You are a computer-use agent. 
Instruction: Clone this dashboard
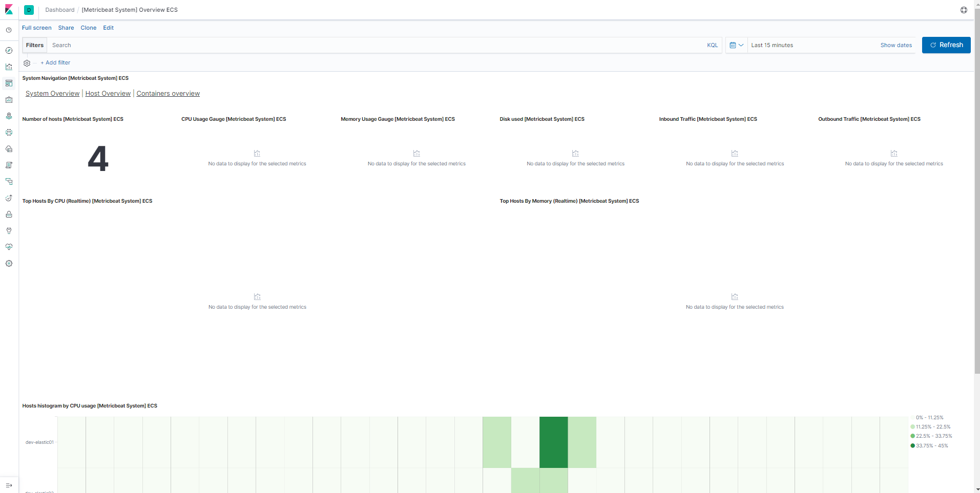coord(88,28)
